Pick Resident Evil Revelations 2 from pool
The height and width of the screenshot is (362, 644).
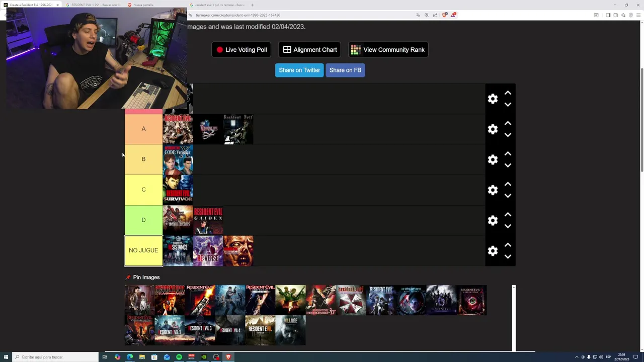tap(471, 300)
